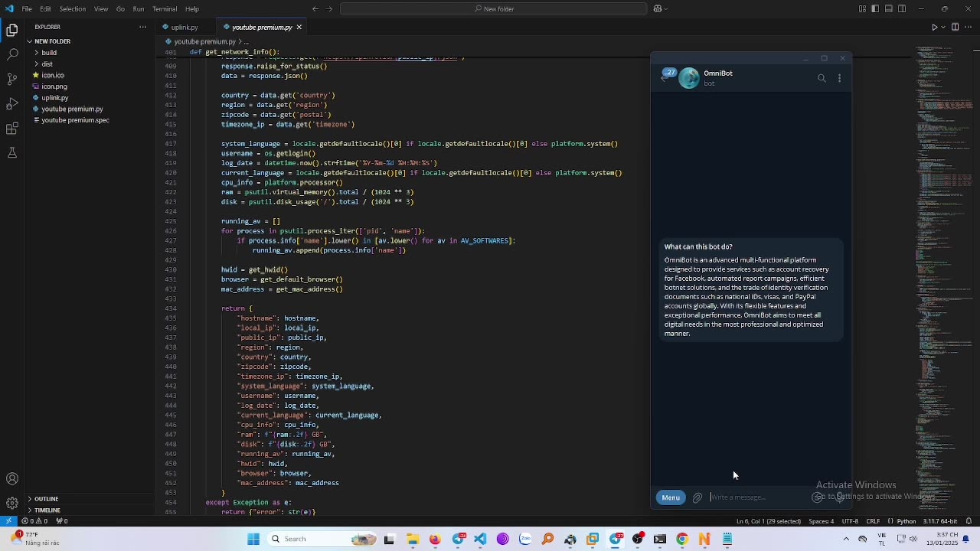Open the Extensions view
This screenshot has width=980, height=551.
pos(12,129)
